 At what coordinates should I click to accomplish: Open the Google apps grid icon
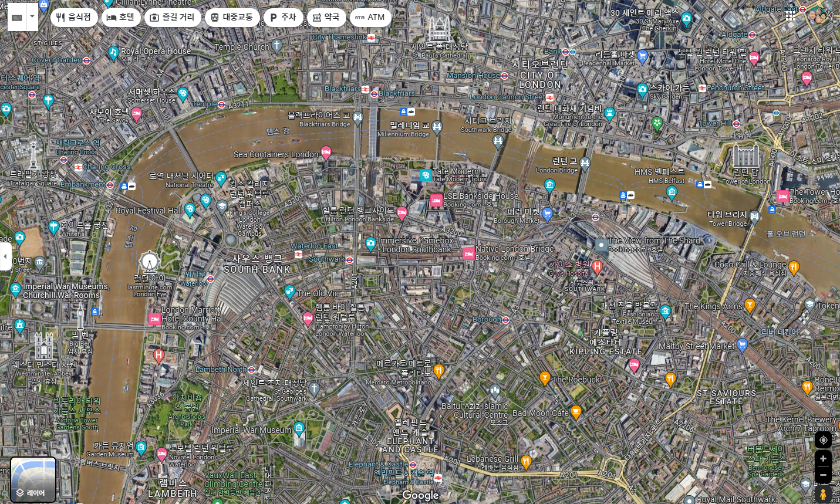(x=791, y=16)
